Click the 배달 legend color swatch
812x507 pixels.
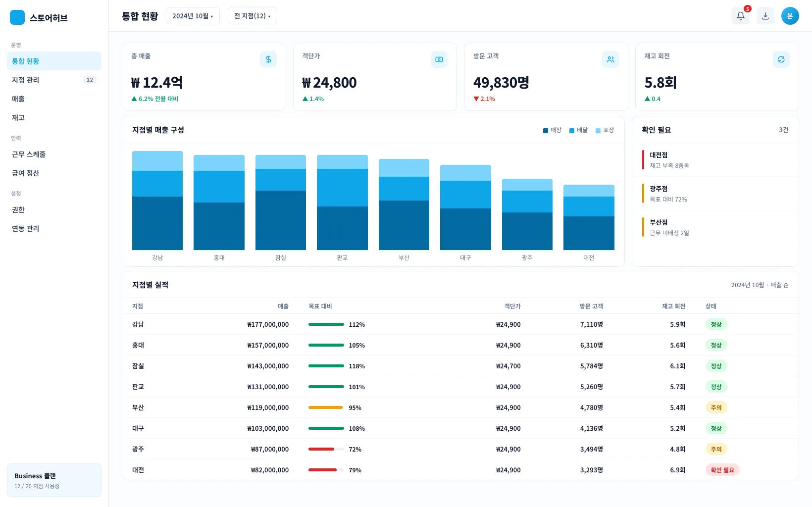point(572,131)
